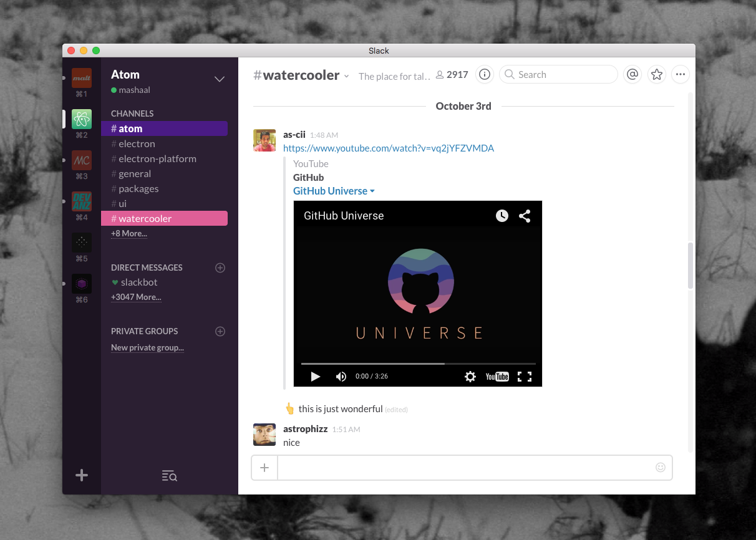Switch to the dotted-logo workspace ⌘5
The height and width of the screenshot is (540, 756).
pyautogui.click(x=82, y=243)
